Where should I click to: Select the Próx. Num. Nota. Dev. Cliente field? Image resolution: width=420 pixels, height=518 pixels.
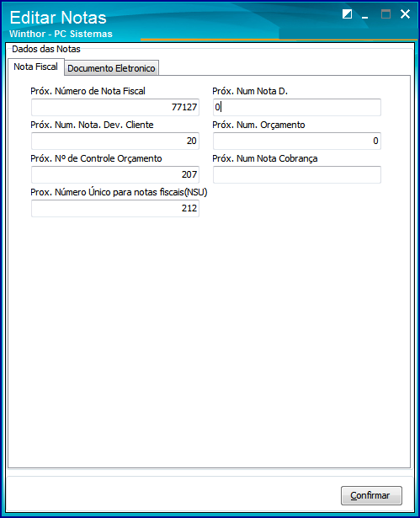(x=115, y=141)
